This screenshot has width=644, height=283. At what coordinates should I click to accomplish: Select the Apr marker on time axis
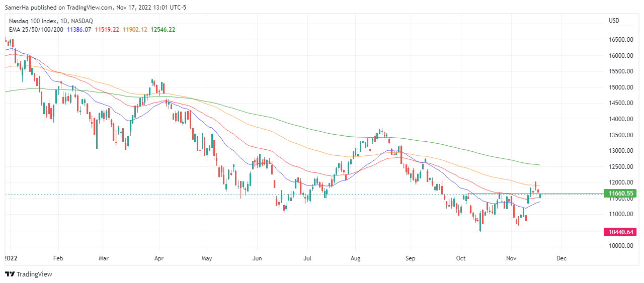coord(158,258)
